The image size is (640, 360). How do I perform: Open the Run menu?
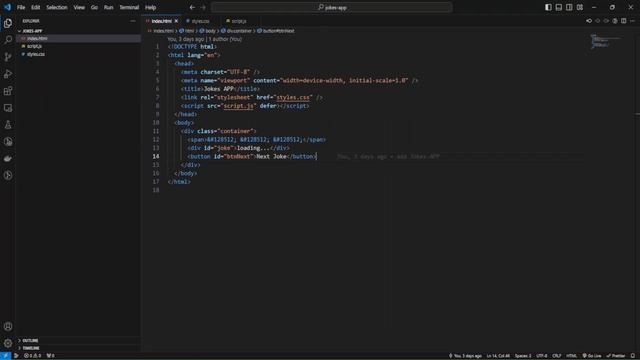coord(108,7)
